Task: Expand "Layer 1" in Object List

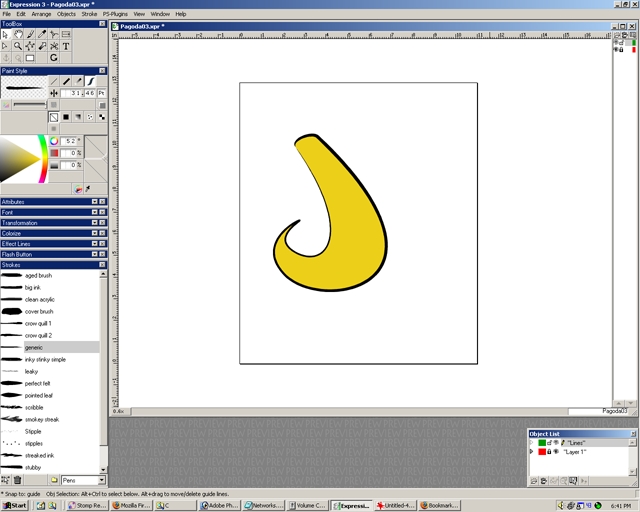Action: tap(531, 452)
